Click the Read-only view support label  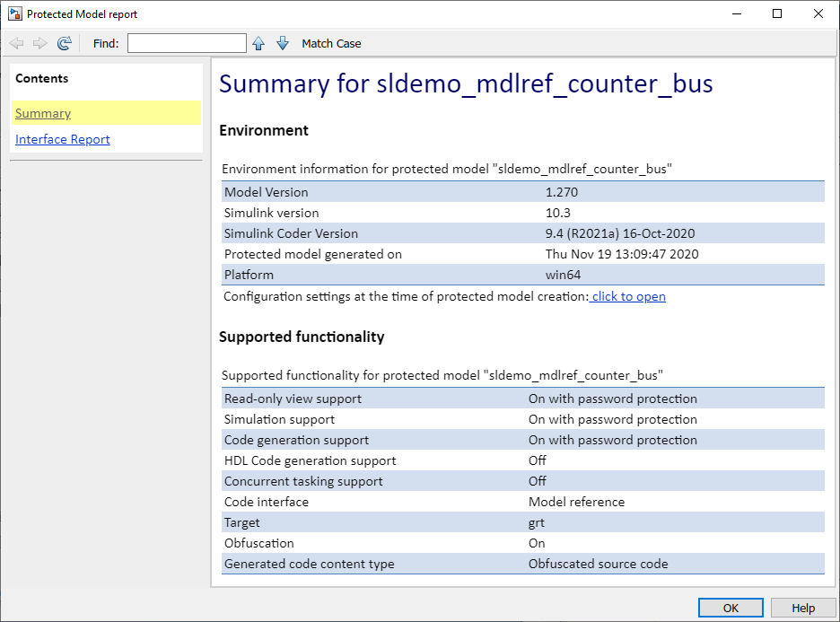tap(293, 399)
